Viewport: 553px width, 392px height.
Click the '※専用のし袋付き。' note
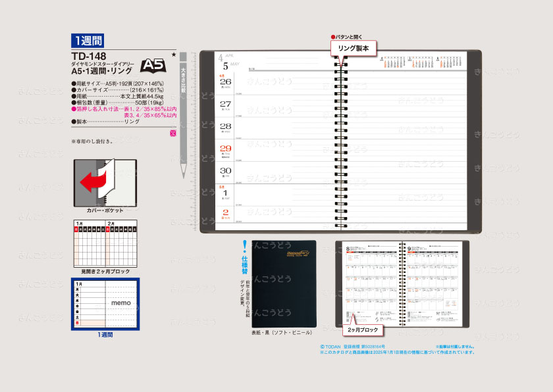coord(92,141)
